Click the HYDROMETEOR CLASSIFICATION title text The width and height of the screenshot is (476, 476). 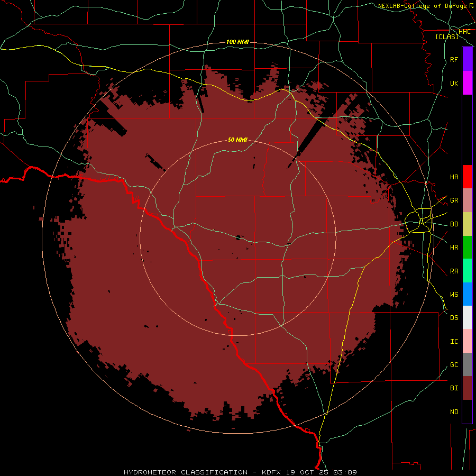pos(186,472)
